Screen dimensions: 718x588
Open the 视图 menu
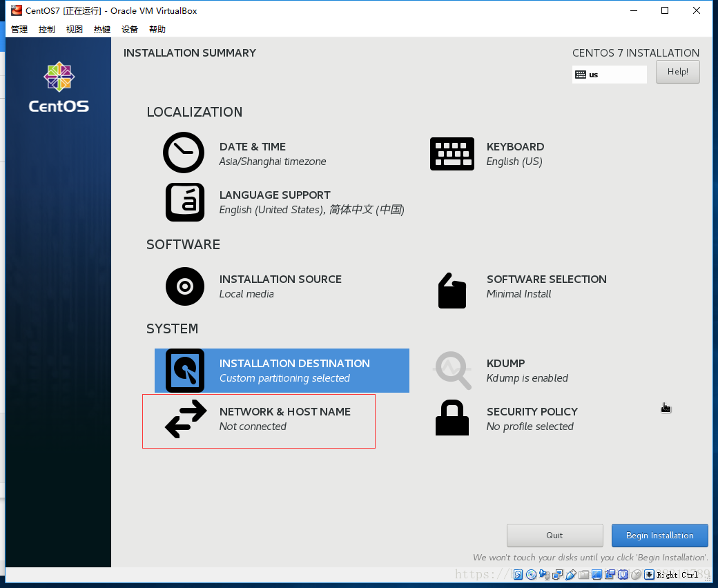[x=74, y=29]
